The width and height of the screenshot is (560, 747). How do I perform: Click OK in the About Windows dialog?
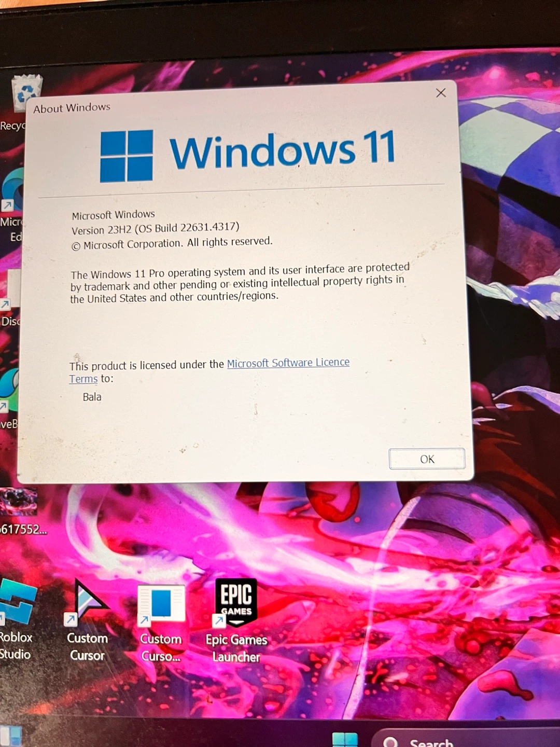(x=427, y=459)
